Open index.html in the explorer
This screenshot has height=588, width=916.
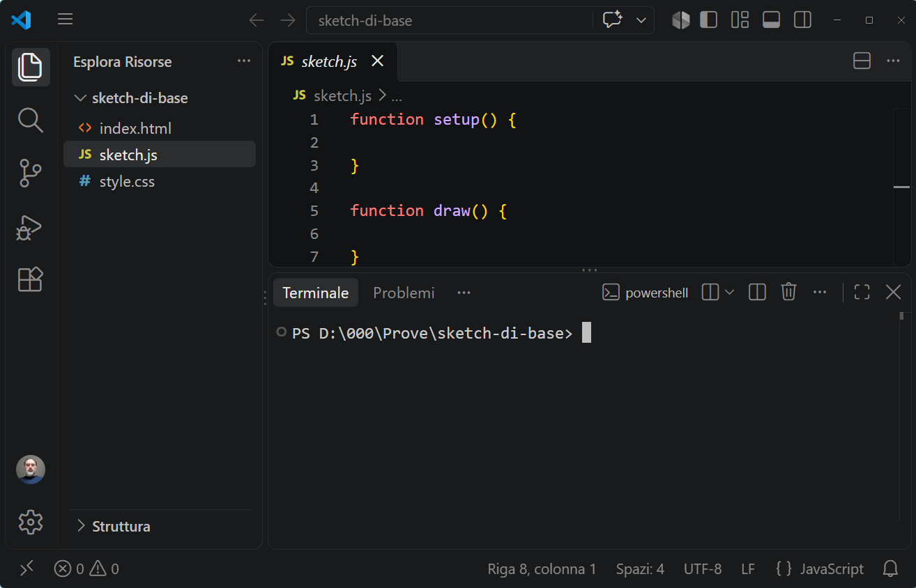[160, 128]
